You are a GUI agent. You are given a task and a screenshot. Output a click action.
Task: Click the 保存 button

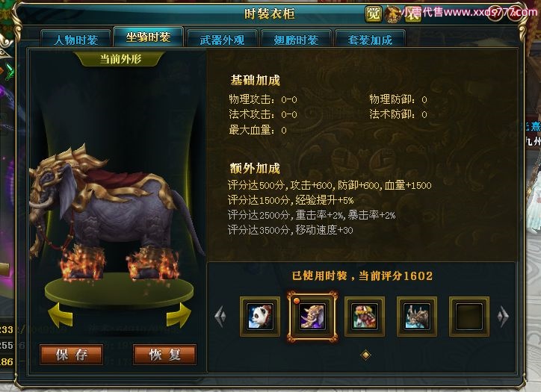point(72,354)
